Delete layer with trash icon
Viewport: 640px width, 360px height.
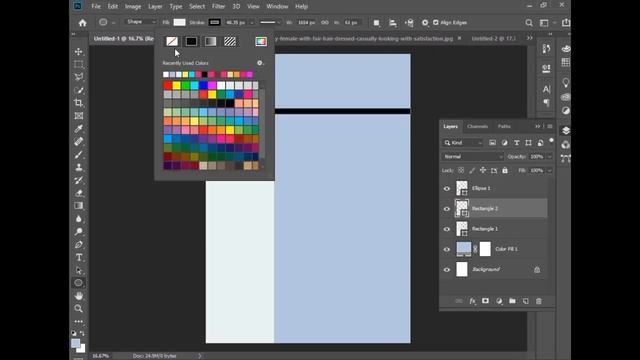tap(539, 301)
